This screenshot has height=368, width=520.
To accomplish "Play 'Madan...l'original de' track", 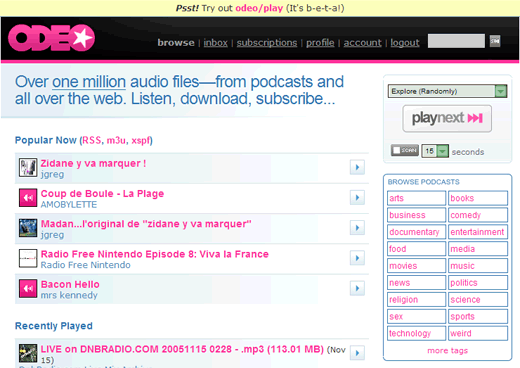I will (357, 228).
